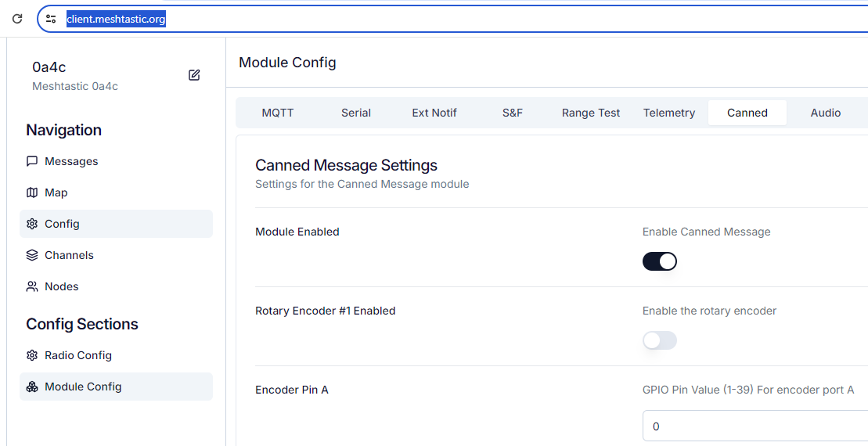The width and height of the screenshot is (868, 446).
Task: Click the Nodes people icon
Action: tap(32, 286)
